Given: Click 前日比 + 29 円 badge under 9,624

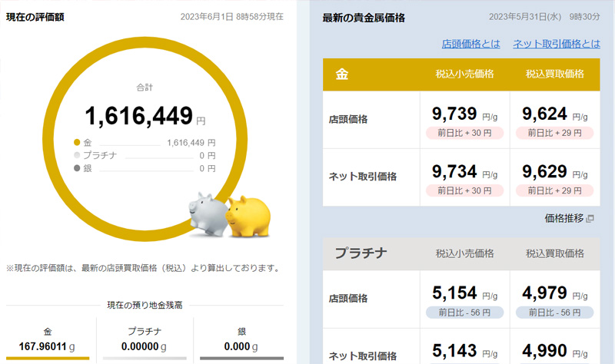Looking at the screenshot, I should [x=554, y=133].
